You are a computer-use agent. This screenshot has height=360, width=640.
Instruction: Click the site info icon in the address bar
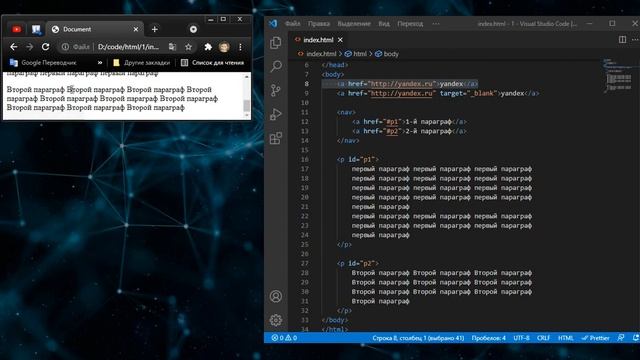click(65, 47)
